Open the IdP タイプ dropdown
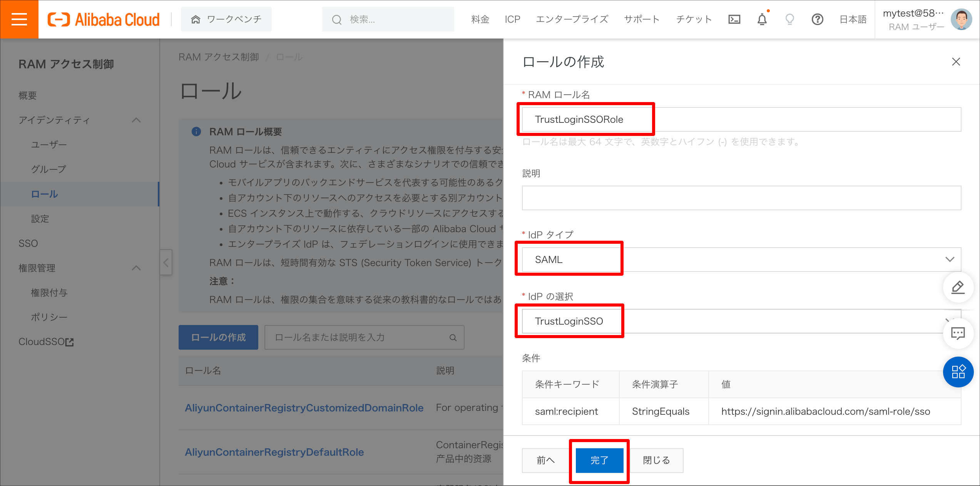Viewport: 980px width, 486px height. coord(950,259)
